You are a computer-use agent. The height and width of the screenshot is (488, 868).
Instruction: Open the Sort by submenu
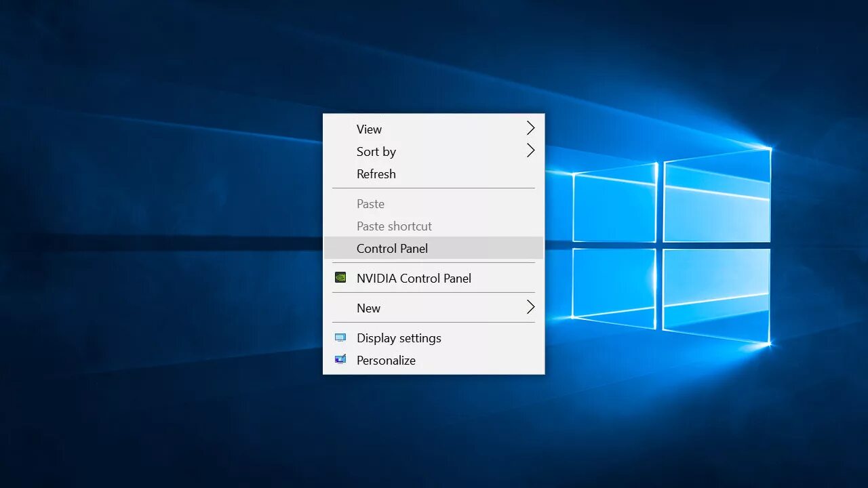(x=433, y=151)
